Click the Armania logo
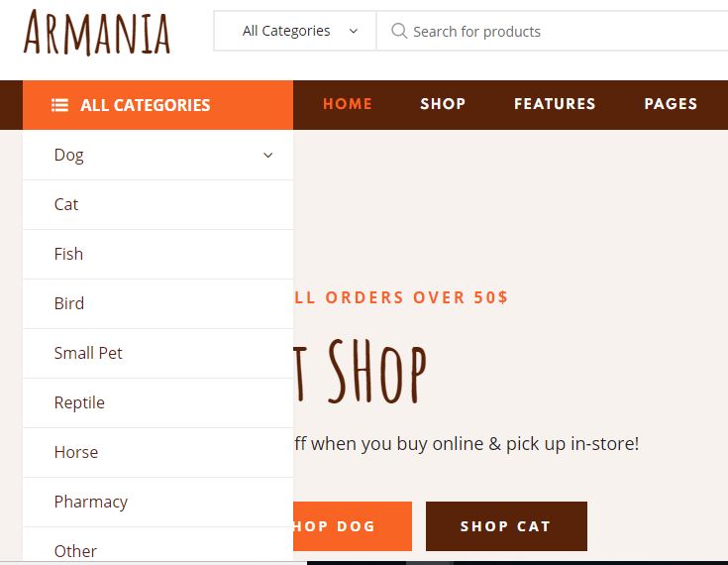This screenshot has height=565, width=728. point(97,32)
